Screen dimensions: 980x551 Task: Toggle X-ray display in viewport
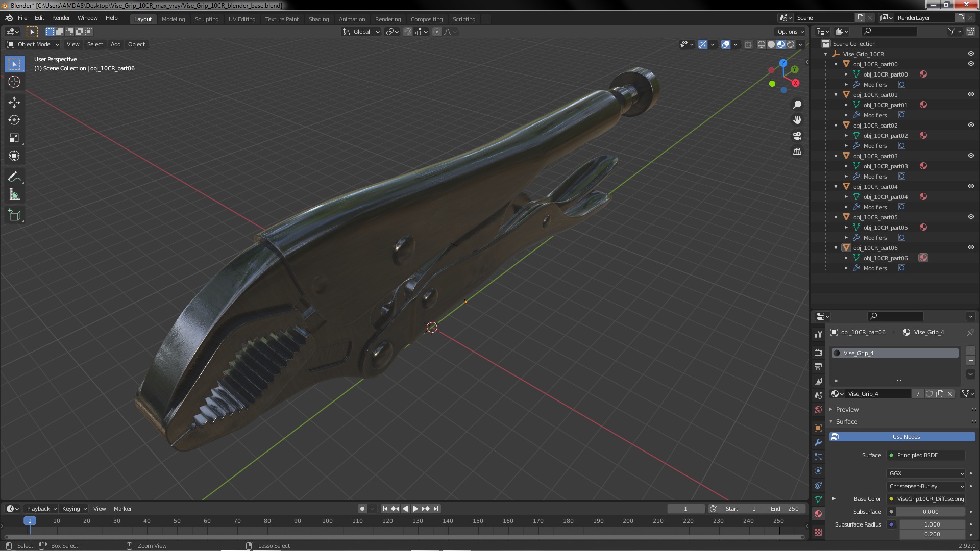748,44
